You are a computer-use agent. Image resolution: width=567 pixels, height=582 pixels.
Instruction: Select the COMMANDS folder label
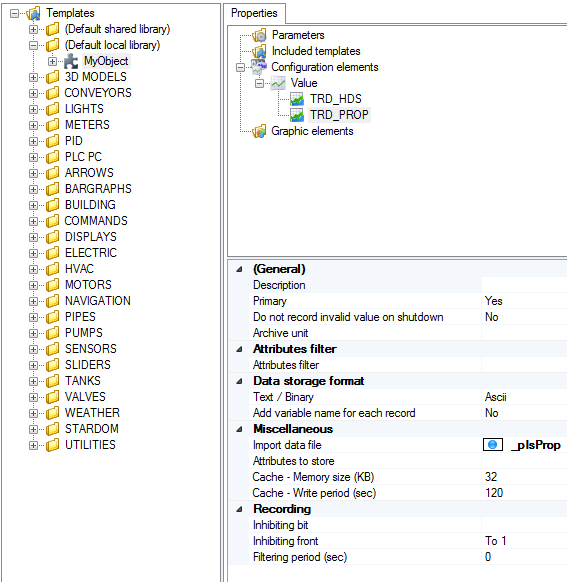(96, 221)
